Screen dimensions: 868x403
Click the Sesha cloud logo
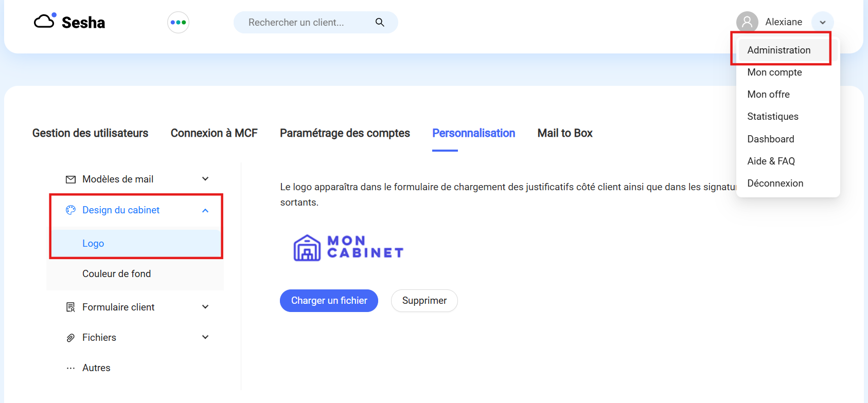69,22
